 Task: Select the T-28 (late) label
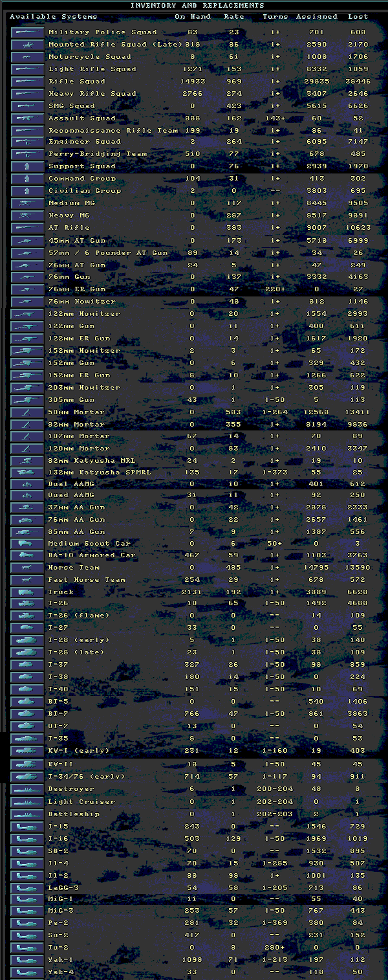[x=76, y=652]
